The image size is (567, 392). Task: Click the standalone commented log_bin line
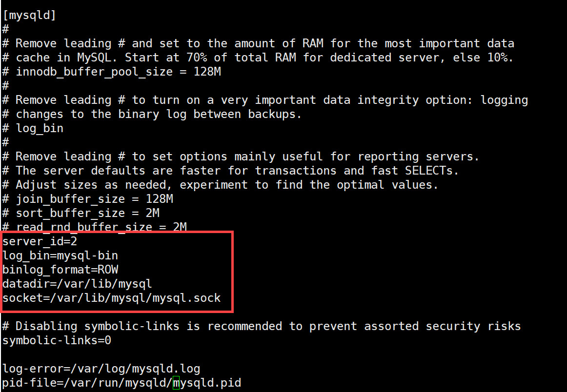tap(40, 128)
